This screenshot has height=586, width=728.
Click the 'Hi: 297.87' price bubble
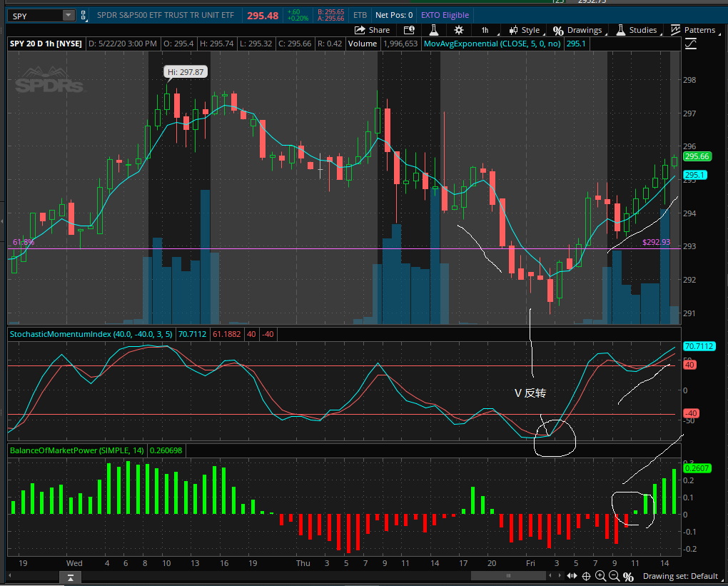pyautogui.click(x=186, y=72)
